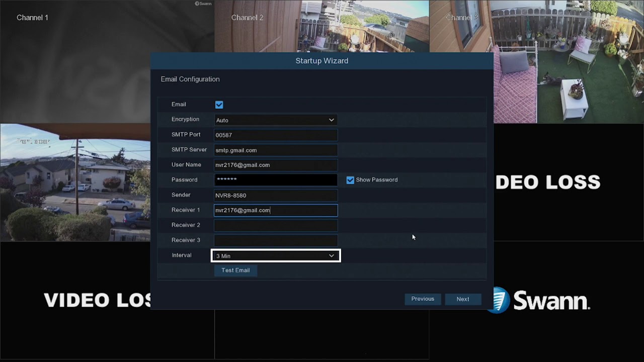
Task: Click the SMTP Server label
Action: click(189, 150)
